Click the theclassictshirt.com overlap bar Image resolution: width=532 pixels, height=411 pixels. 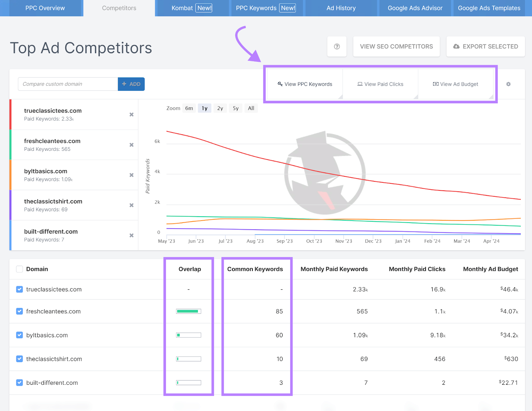click(189, 359)
